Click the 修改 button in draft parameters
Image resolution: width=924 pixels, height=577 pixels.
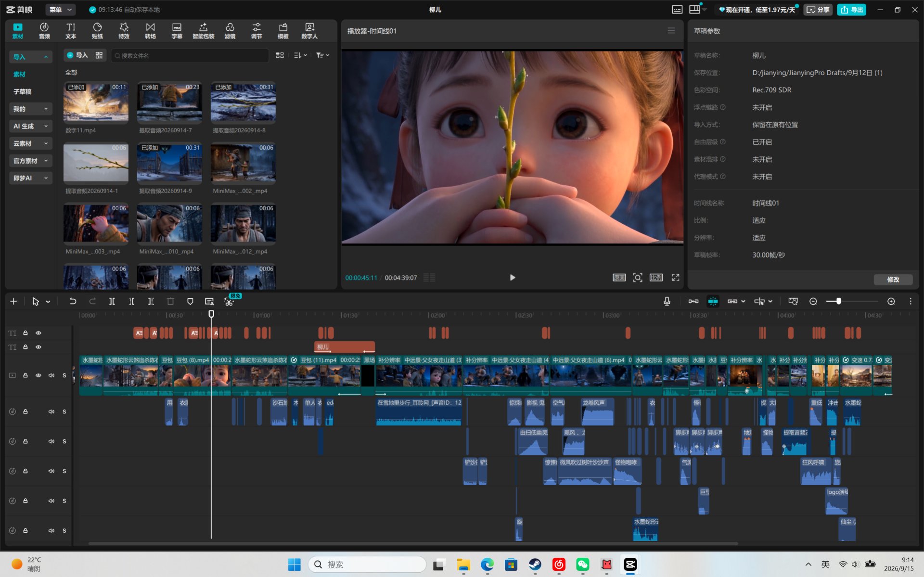coord(893,280)
